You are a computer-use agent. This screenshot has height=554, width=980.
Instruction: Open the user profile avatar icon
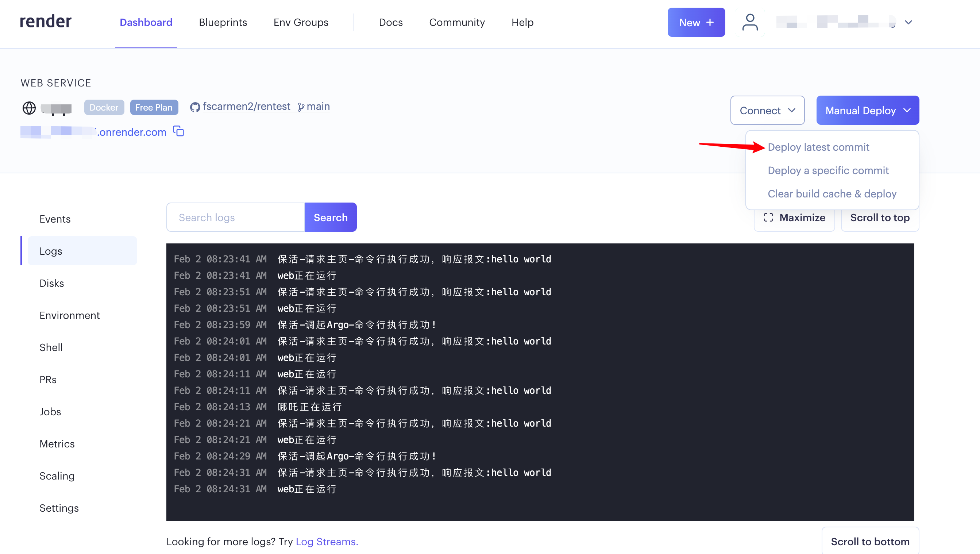[750, 22]
